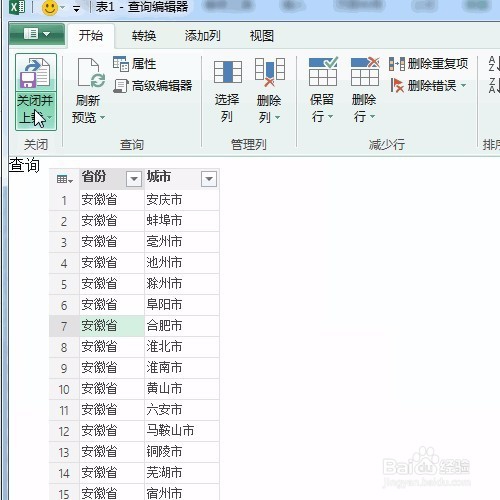This screenshot has width=500, height=500.
Task: Click cell 淮南市
Action: coord(182,368)
